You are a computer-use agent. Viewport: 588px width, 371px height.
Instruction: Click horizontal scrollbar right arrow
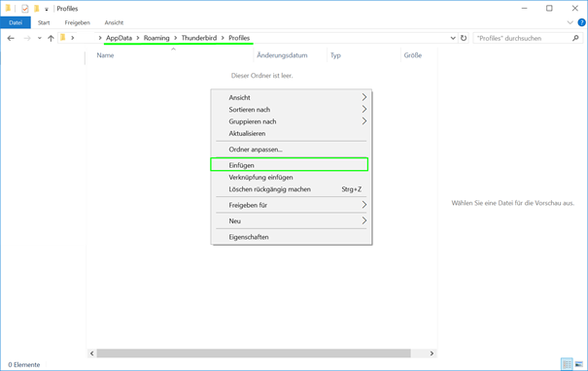432,354
